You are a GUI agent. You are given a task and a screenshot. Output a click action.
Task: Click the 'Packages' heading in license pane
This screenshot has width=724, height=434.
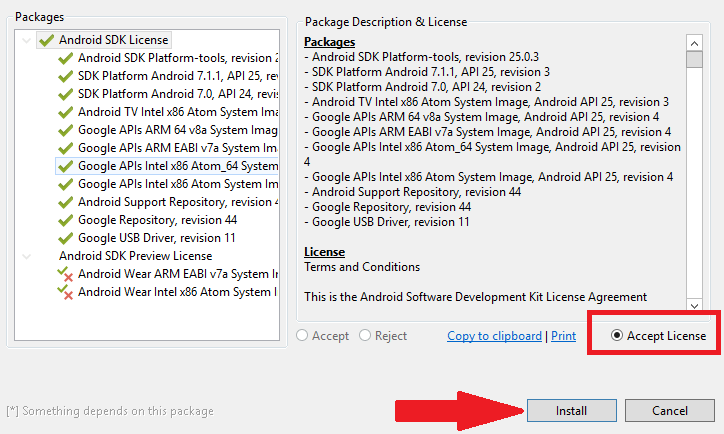(x=329, y=42)
